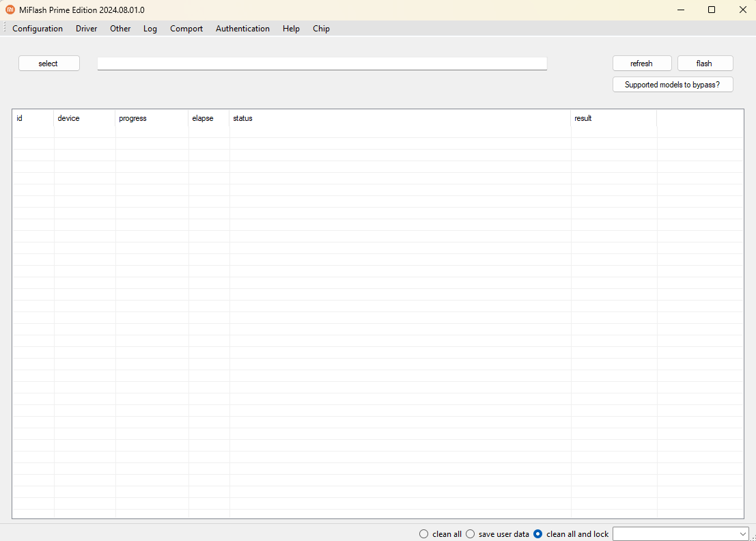
Task: Select the clean all and lock option
Action: click(x=539, y=533)
